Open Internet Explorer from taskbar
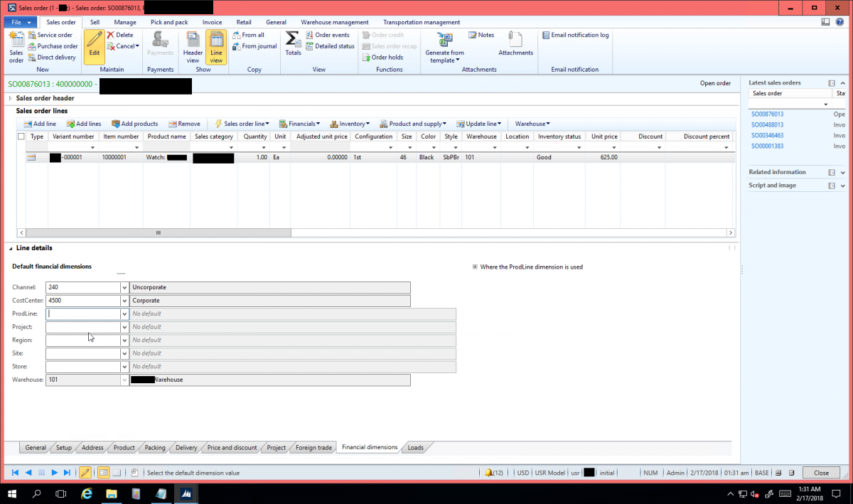Image resolution: width=853 pixels, height=504 pixels. pos(87,493)
